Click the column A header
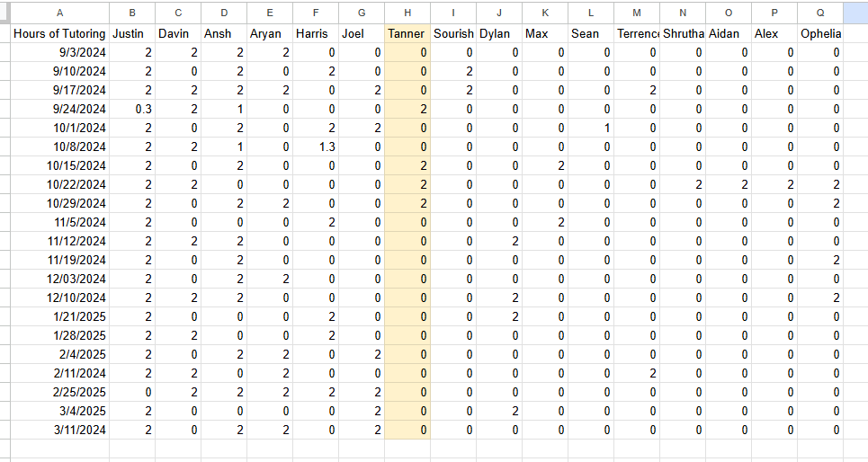 tap(59, 13)
